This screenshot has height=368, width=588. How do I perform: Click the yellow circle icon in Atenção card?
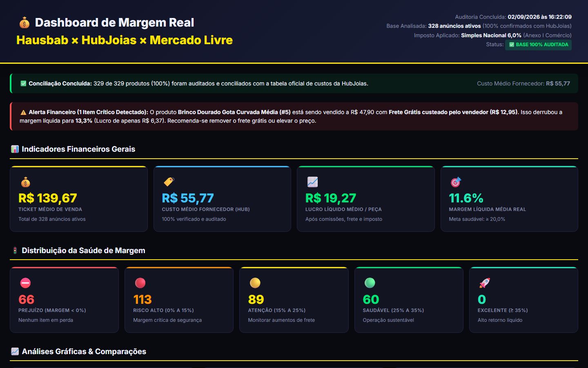tap(255, 283)
